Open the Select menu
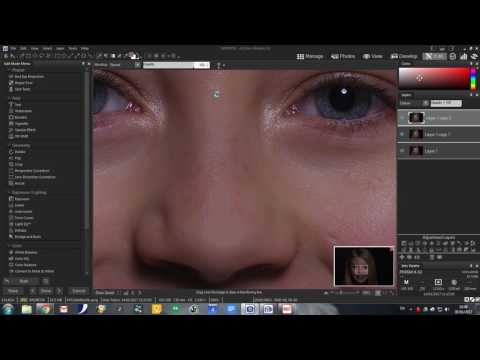 (x=47, y=48)
